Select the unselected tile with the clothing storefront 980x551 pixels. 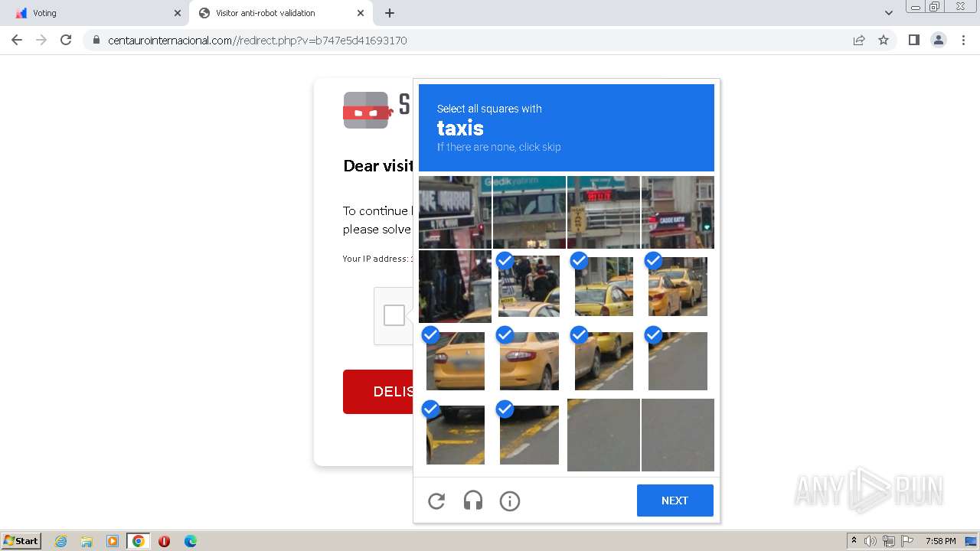pyautogui.click(x=455, y=286)
